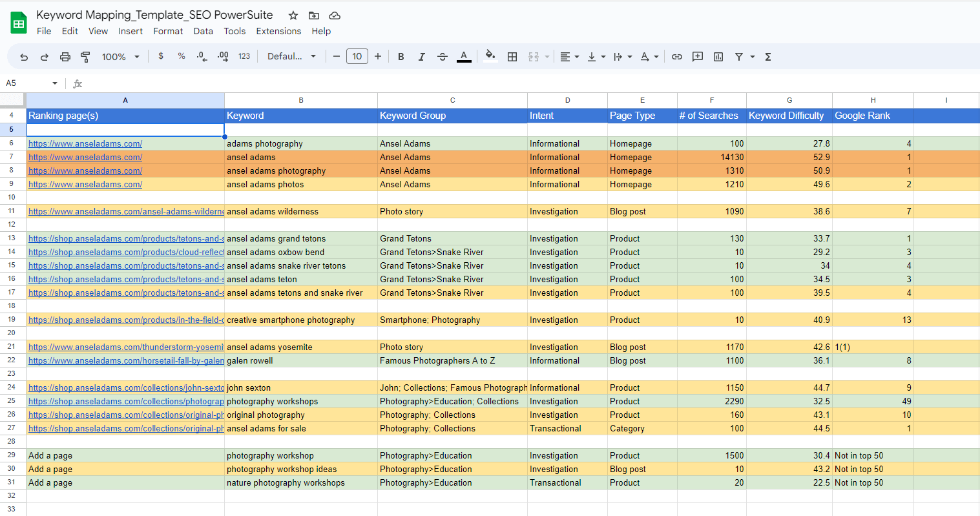Format as currency with dollar icon

click(161, 56)
